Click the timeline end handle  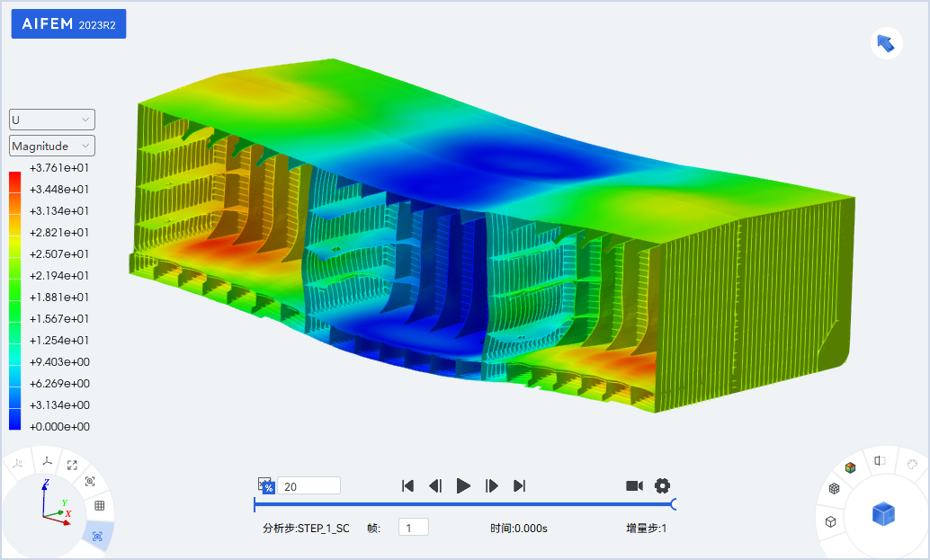click(674, 504)
